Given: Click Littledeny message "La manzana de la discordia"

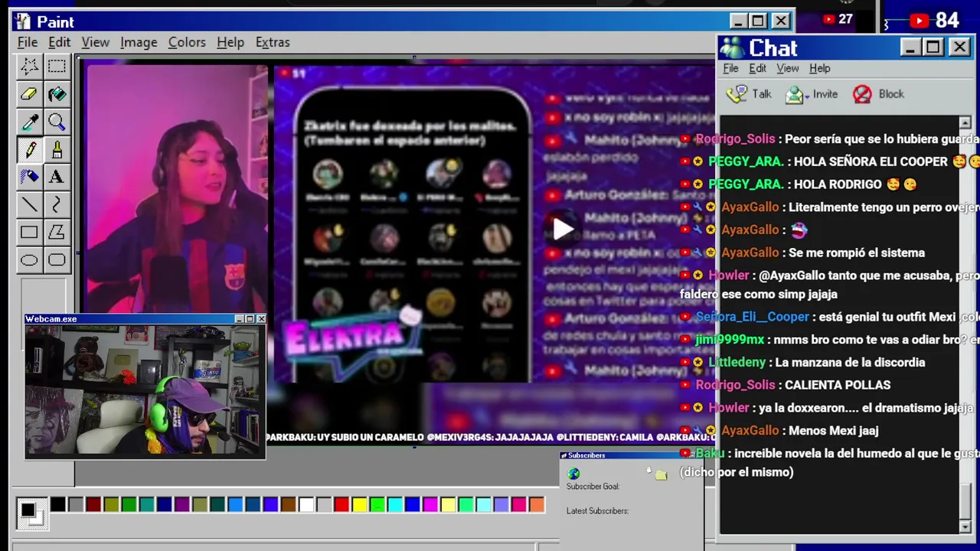Looking at the screenshot, I should coord(850,363).
